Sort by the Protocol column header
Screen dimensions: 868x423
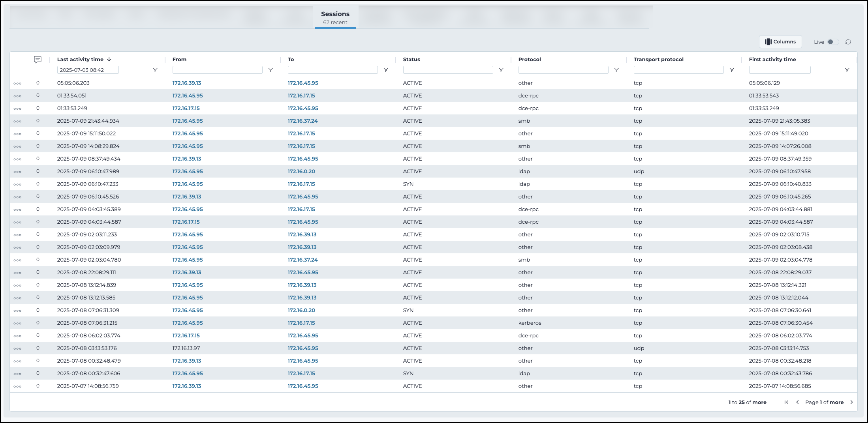coord(530,60)
